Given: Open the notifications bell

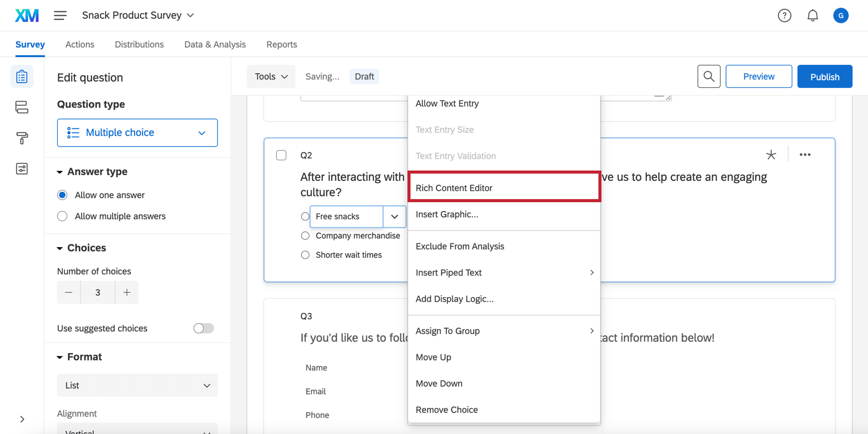Looking at the screenshot, I should (x=812, y=16).
